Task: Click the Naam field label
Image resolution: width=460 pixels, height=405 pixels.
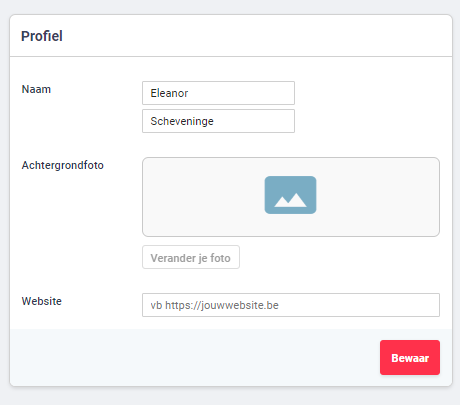Action: point(36,89)
